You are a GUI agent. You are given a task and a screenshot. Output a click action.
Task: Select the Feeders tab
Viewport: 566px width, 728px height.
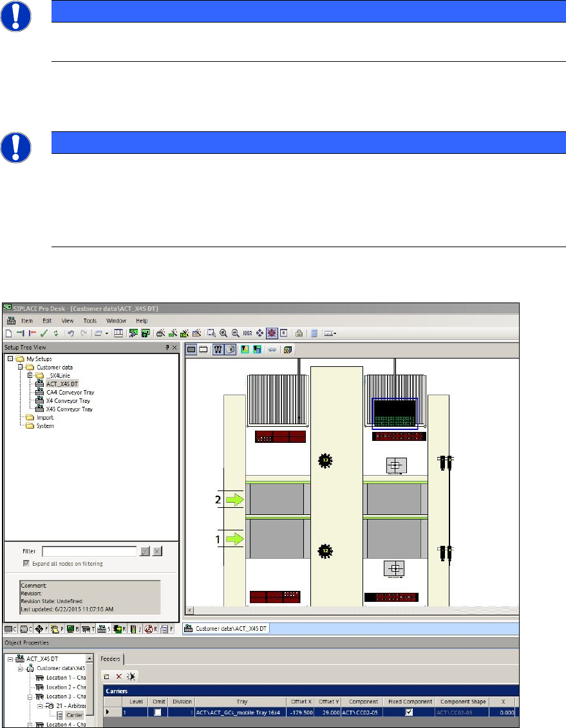(x=111, y=659)
